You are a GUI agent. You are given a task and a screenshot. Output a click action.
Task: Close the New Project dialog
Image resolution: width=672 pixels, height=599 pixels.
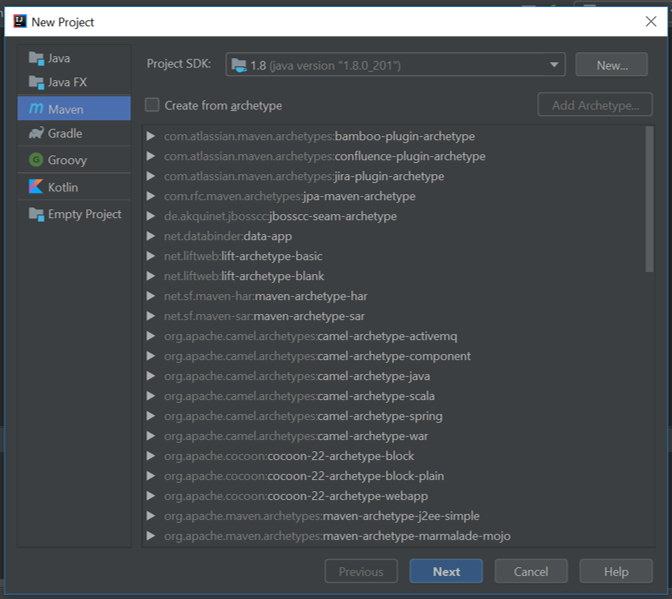click(x=651, y=21)
